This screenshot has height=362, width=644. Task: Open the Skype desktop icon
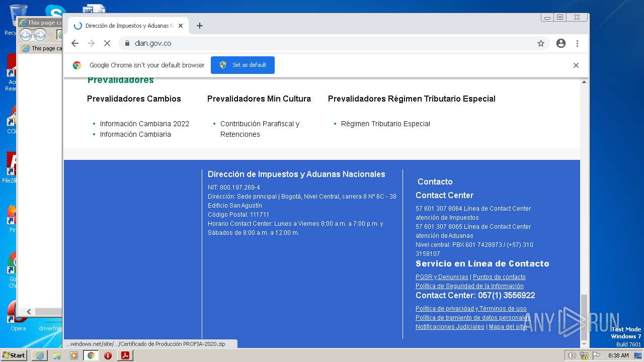pyautogui.click(x=55, y=11)
